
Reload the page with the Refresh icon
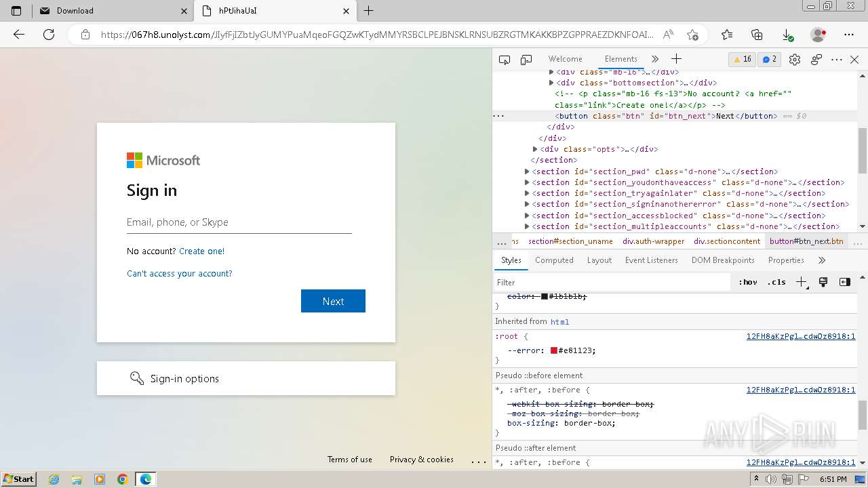click(x=49, y=35)
